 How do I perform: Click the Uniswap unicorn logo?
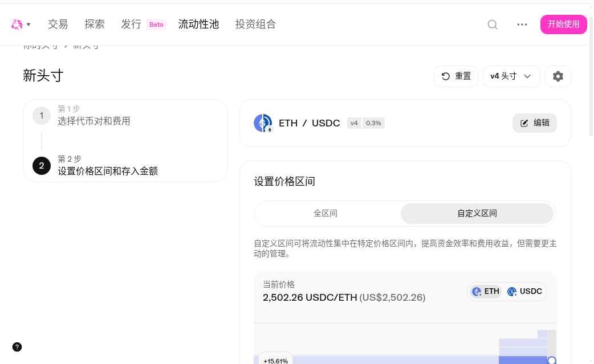click(x=17, y=24)
